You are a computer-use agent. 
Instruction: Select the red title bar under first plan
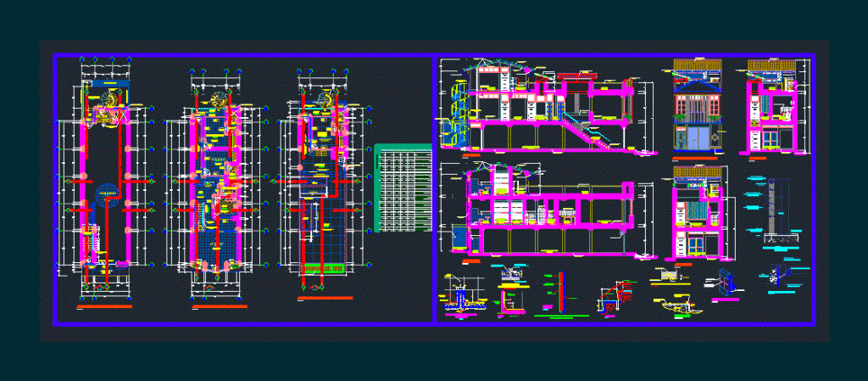tap(105, 306)
